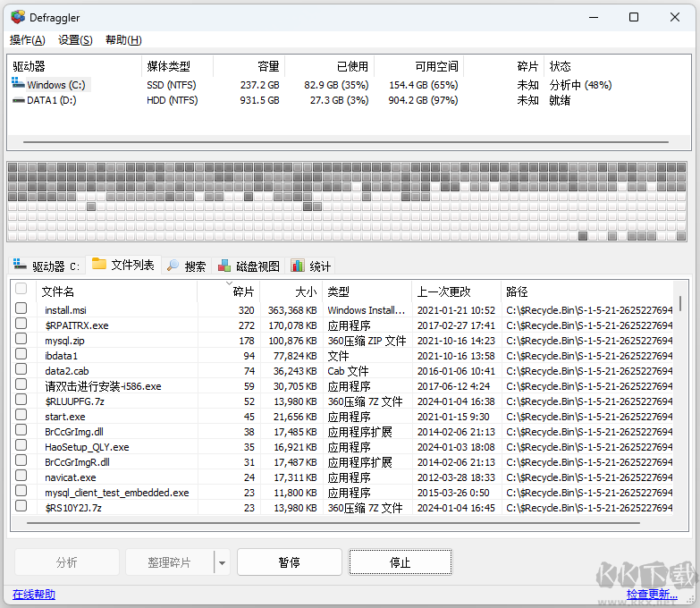Click the 237.2 GB capacity value

click(x=259, y=85)
